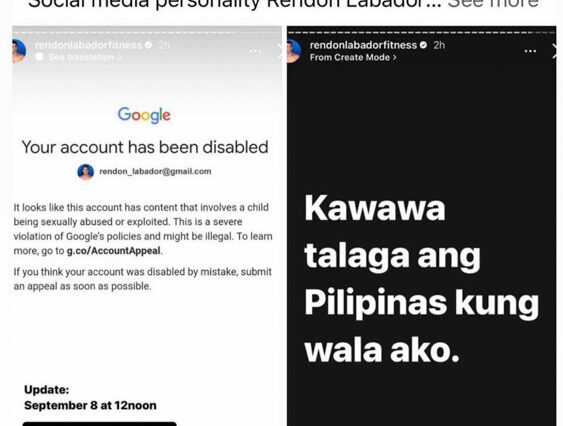Click right story progress bar at top

pos(422,32)
